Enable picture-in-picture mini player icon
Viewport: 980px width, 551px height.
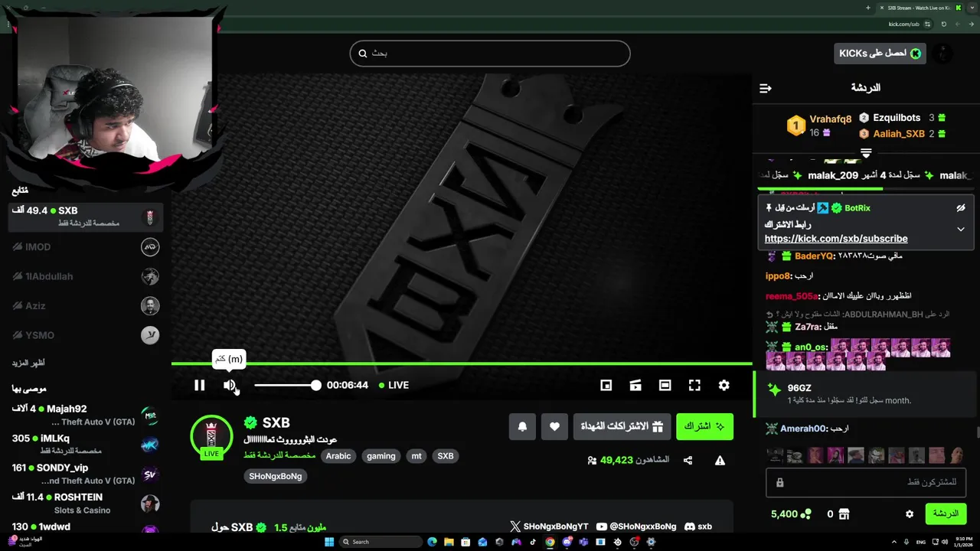click(606, 385)
